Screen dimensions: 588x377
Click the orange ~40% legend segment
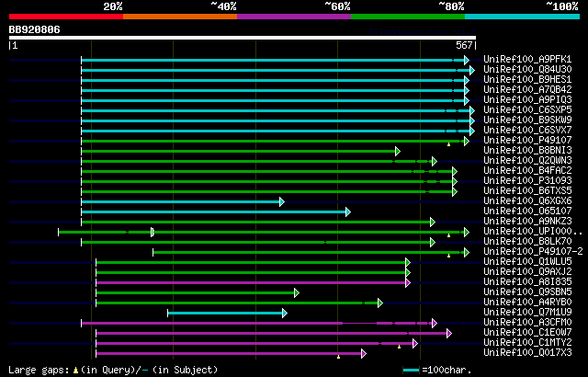pyautogui.click(x=180, y=17)
